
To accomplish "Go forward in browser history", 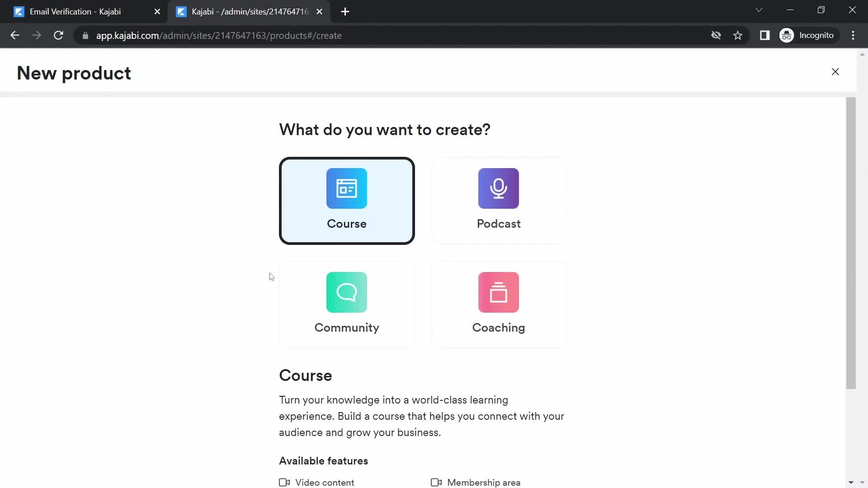I will 37,35.
